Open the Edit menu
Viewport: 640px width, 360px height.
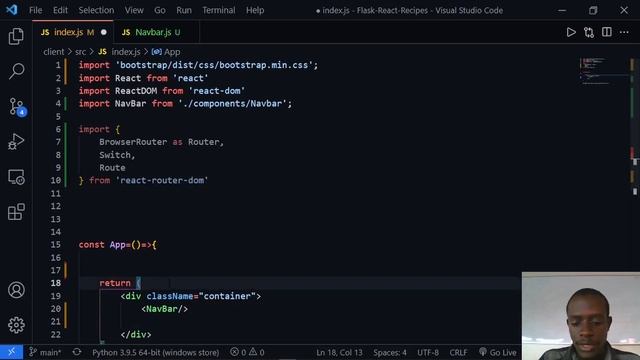[60, 10]
